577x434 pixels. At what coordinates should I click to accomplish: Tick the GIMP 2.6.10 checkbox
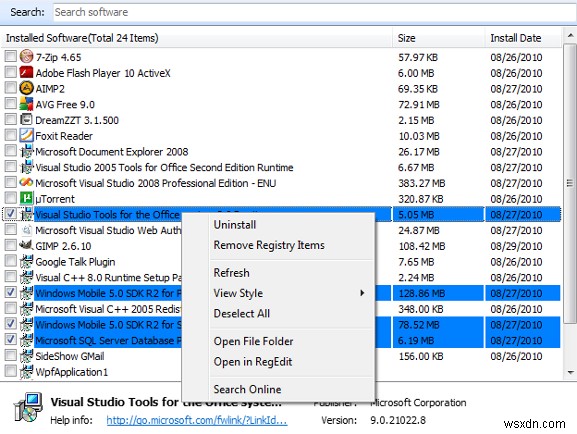tap(11, 246)
